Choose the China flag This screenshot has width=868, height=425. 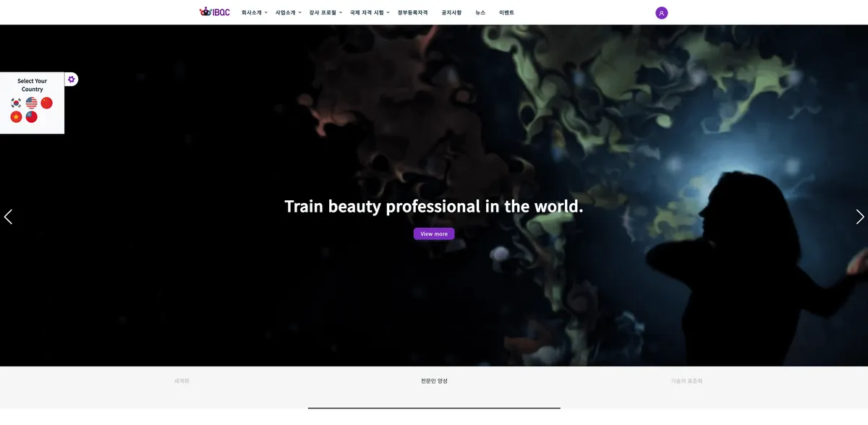(47, 103)
